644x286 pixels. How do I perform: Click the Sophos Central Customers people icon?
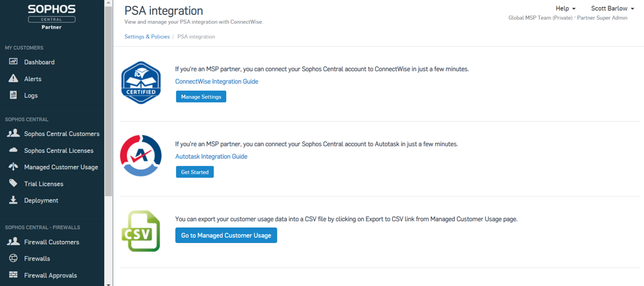13,134
